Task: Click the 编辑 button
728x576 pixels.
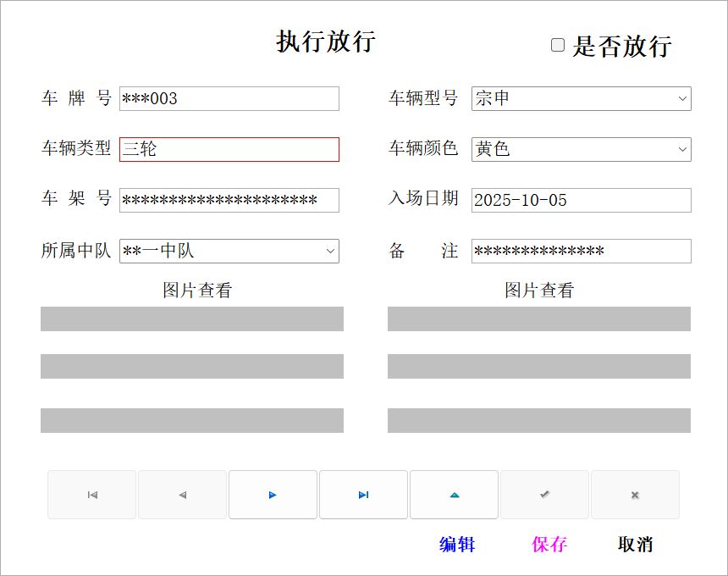Action: [457, 544]
